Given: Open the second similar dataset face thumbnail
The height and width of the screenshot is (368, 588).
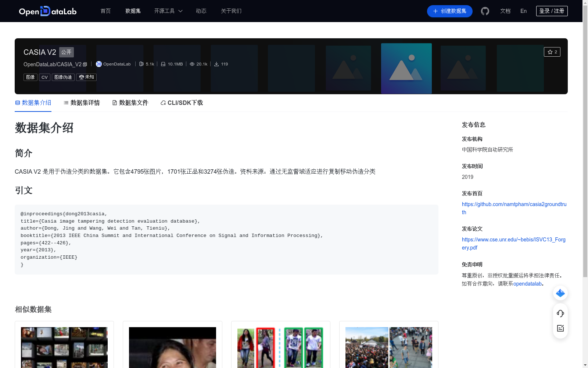Looking at the screenshot, I should [x=172, y=347].
